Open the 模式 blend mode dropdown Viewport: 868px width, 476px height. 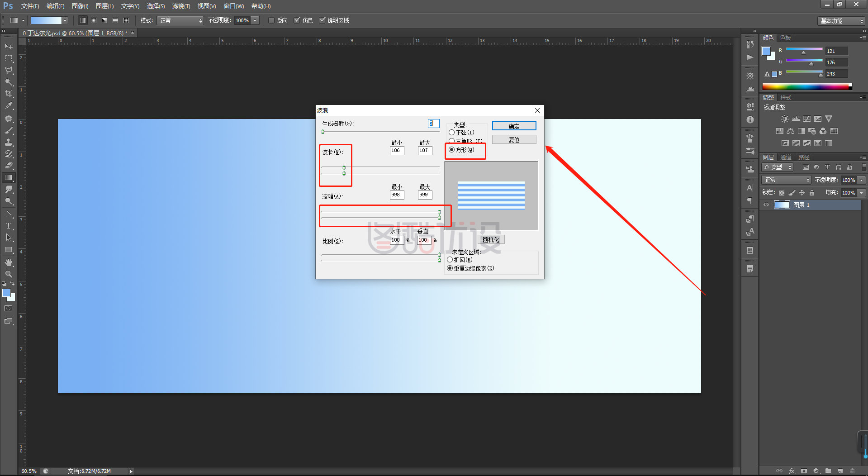click(180, 20)
